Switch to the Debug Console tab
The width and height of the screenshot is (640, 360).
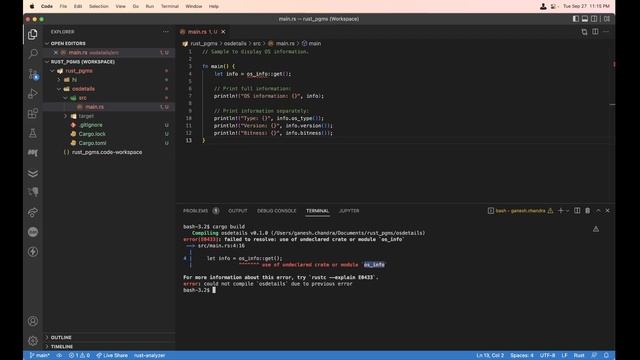point(276,211)
